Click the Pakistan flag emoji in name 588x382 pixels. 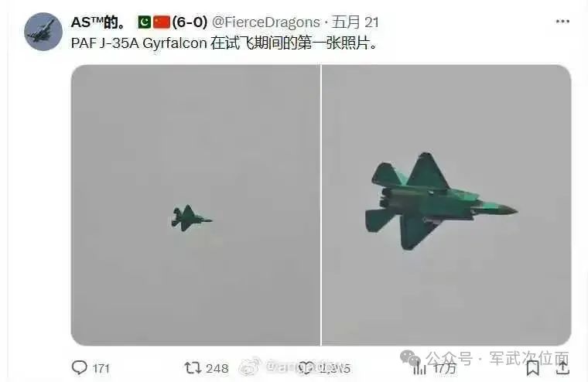coord(145,22)
